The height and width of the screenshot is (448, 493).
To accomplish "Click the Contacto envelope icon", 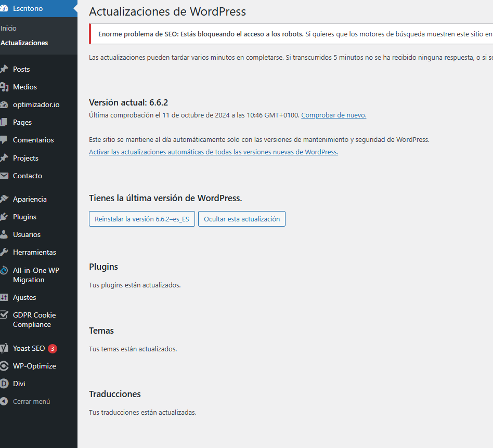I will 4,176.
